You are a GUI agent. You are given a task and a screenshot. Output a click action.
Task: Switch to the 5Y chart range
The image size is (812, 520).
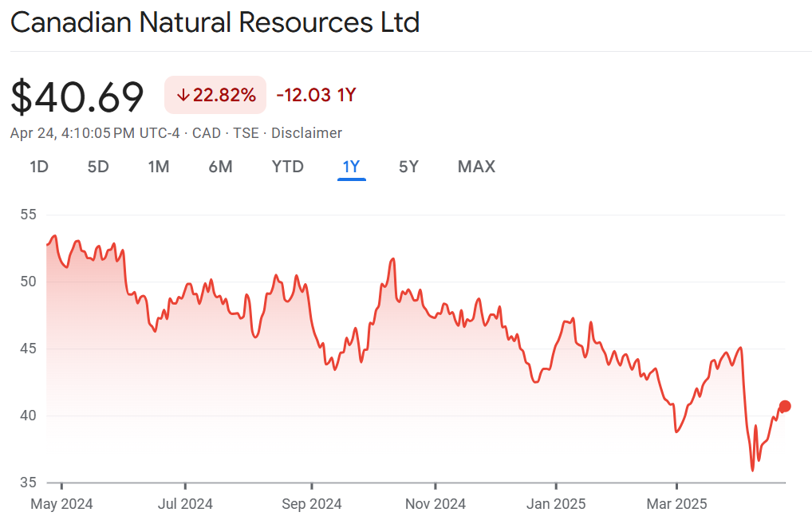(x=408, y=167)
